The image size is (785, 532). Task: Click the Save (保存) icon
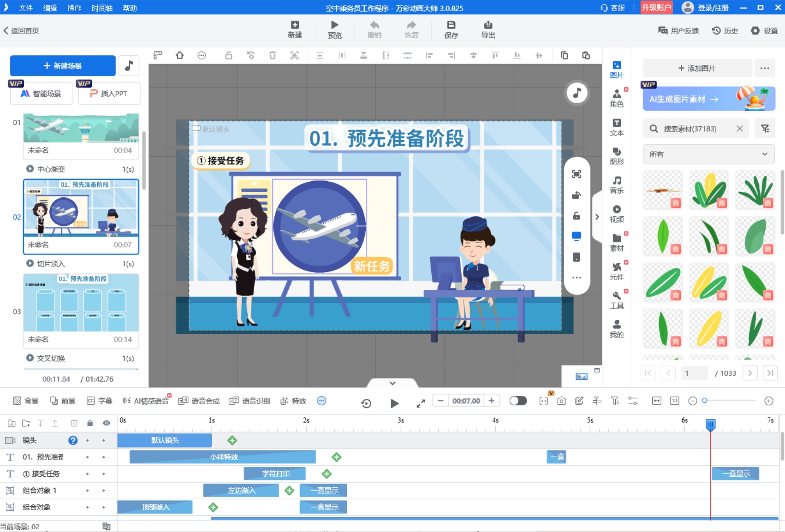pos(451,30)
